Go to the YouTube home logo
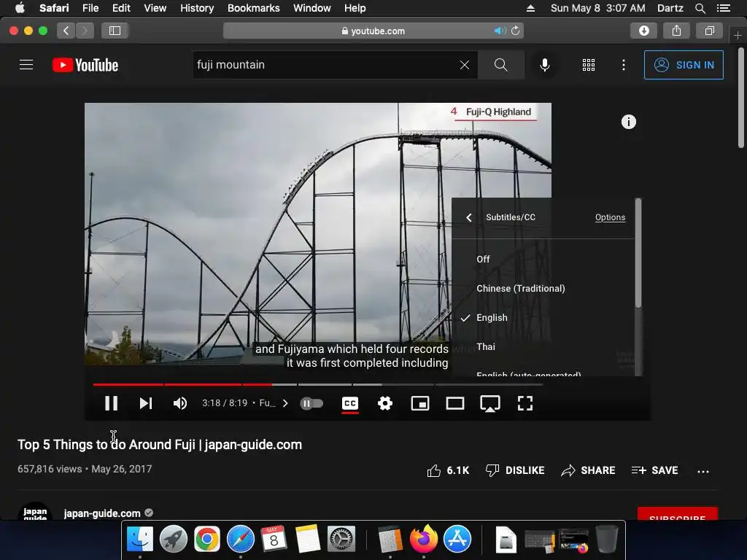Viewport: 747px width, 560px height. 85,65
